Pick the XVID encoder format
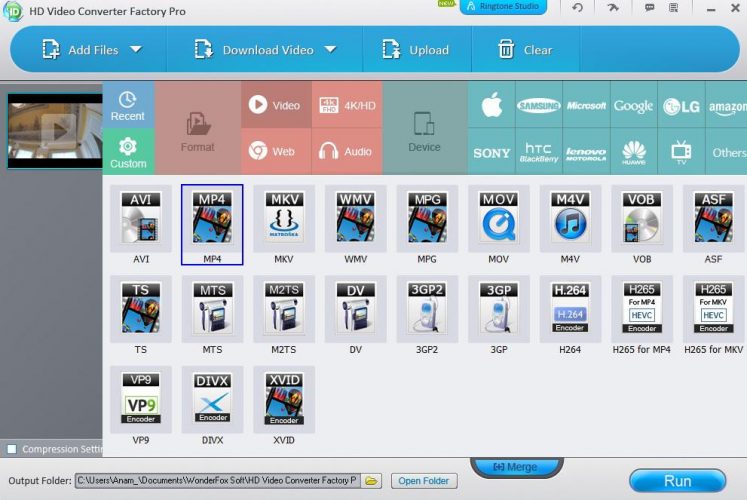 [x=284, y=400]
